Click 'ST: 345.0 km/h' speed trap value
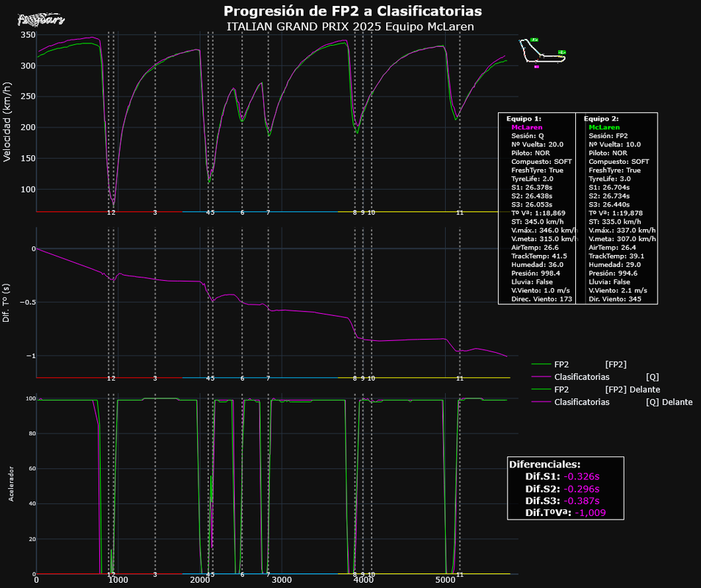This screenshot has height=588, width=701. coord(538,222)
